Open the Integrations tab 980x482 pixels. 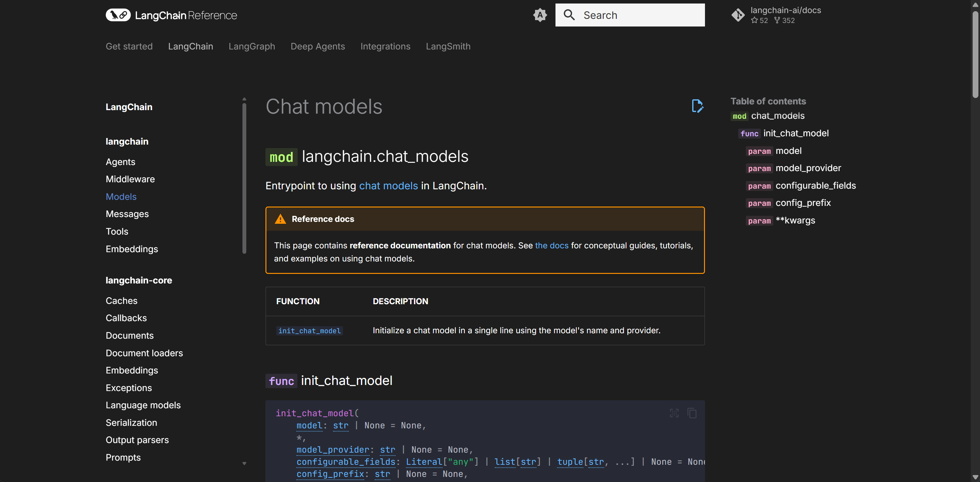point(385,46)
